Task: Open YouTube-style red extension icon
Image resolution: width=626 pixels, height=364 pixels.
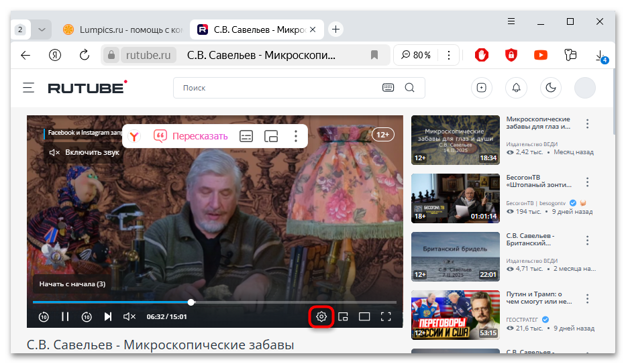Action: pos(541,55)
